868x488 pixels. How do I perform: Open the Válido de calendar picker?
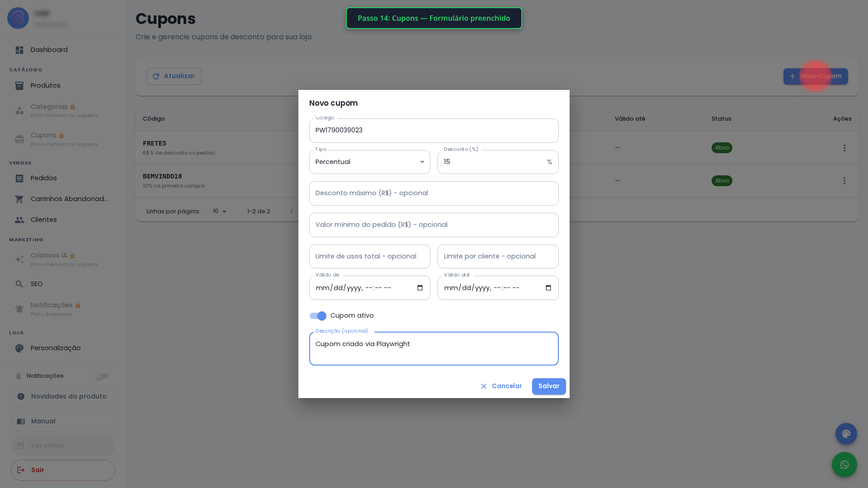(420, 288)
